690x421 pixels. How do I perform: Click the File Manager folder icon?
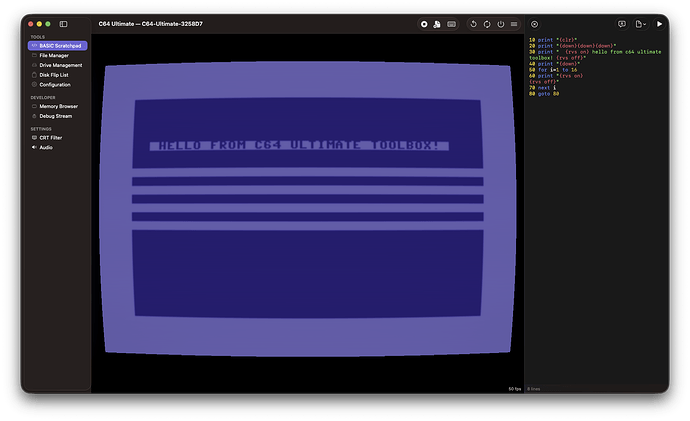click(34, 55)
